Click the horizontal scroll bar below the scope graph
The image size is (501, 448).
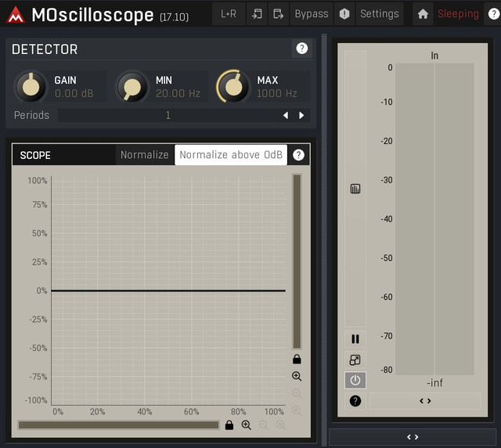(118, 425)
